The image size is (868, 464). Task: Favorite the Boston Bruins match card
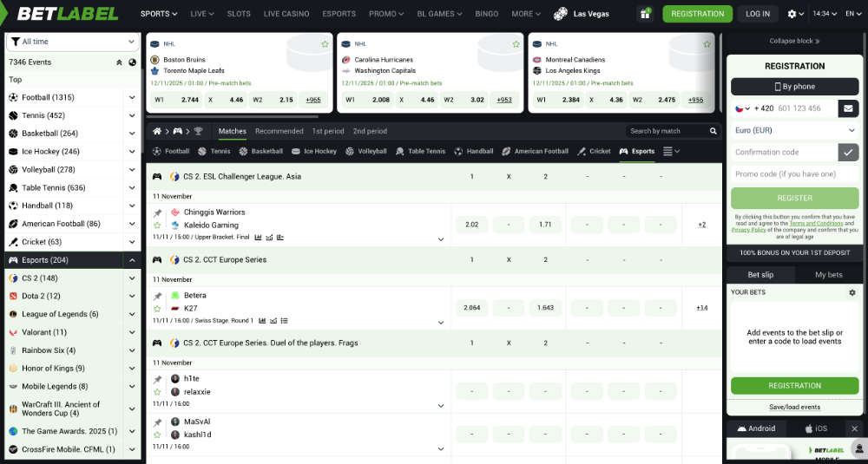[x=325, y=44]
